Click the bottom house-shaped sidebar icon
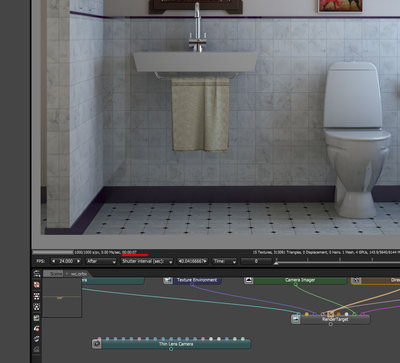 37,349
